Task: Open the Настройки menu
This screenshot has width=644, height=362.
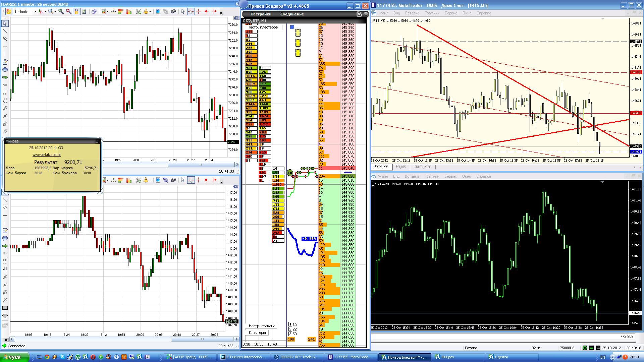Action: pyautogui.click(x=261, y=14)
